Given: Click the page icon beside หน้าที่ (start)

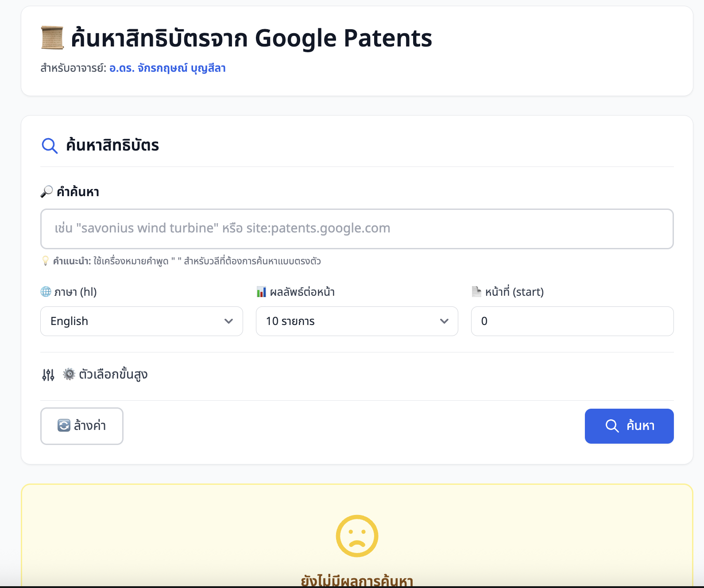Looking at the screenshot, I should coord(476,292).
